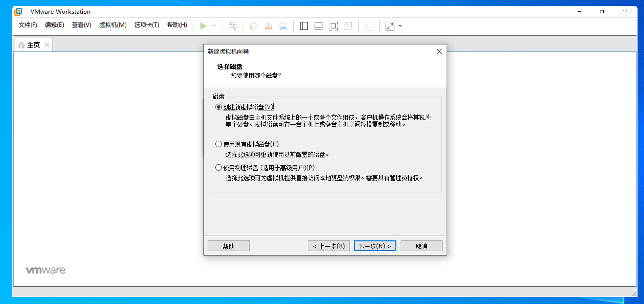Image resolution: width=644 pixels, height=304 pixels.
Task: Click the 上一步(B) button
Action: pyautogui.click(x=328, y=246)
